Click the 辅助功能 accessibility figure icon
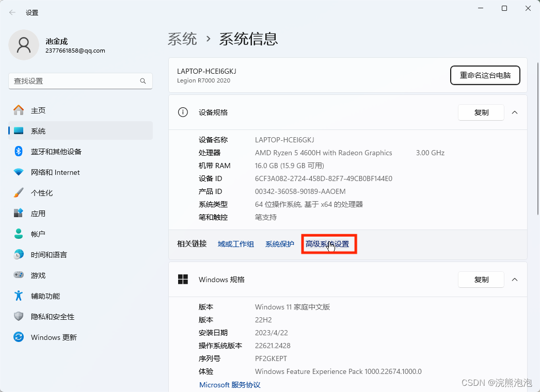The width and height of the screenshot is (540, 392). 19,296
